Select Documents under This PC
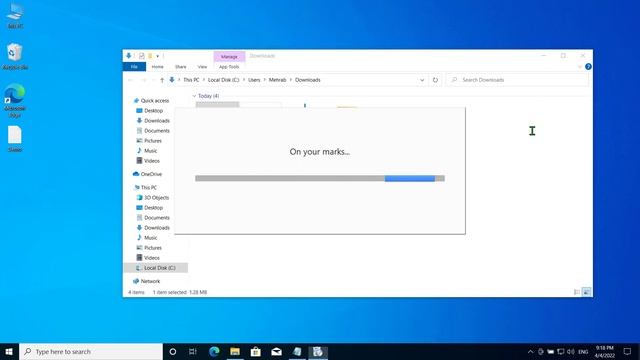The width and height of the screenshot is (640, 360). pos(153,218)
